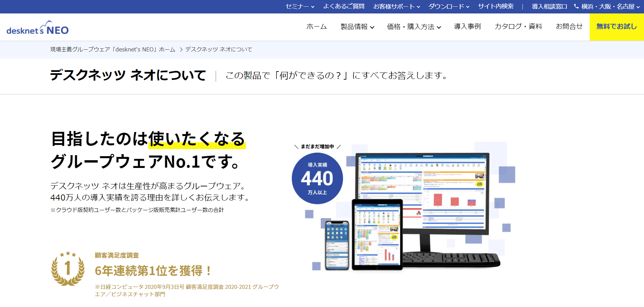Expand the ダウンロード dropdown
The width and height of the screenshot is (644, 307).
449,6
